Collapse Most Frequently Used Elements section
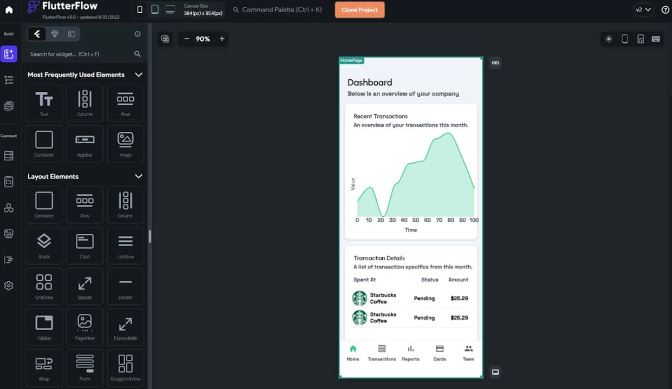The image size is (672, 389). point(138,75)
